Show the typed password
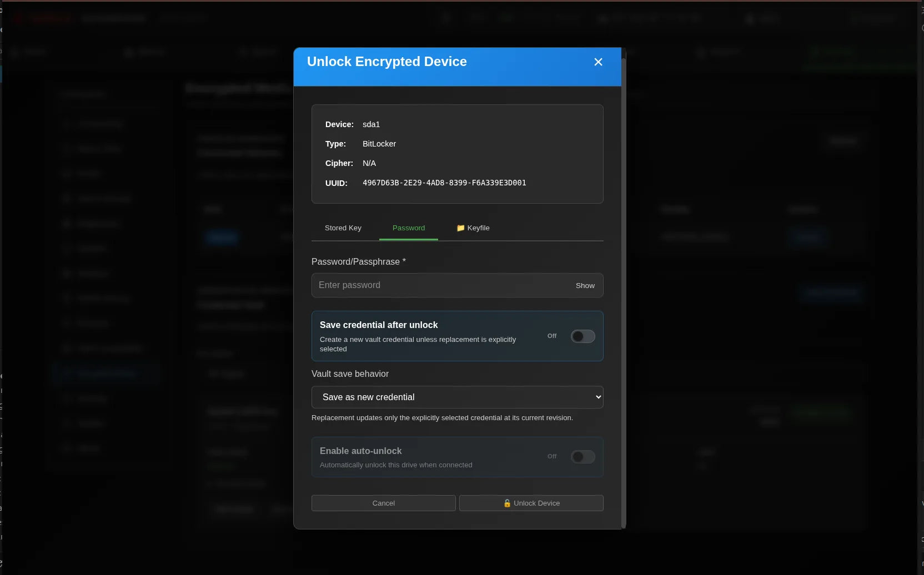The image size is (924, 575). [x=585, y=285]
